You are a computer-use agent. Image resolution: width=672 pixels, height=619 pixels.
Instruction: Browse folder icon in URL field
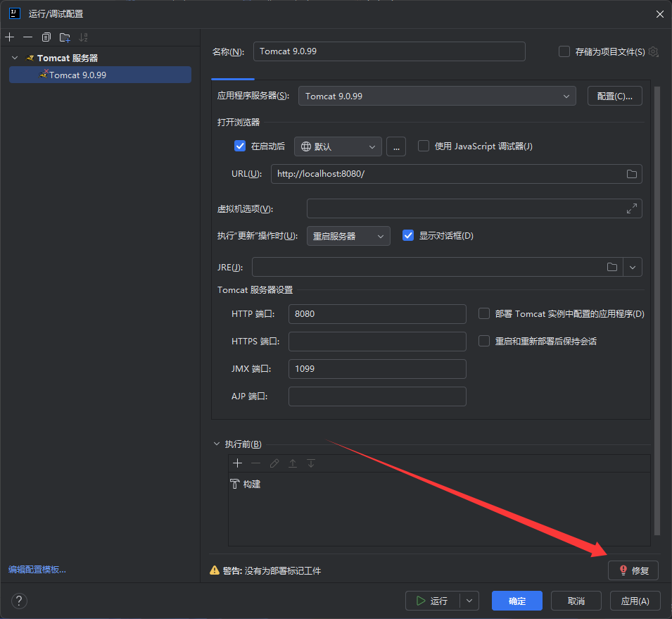tap(632, 174)
